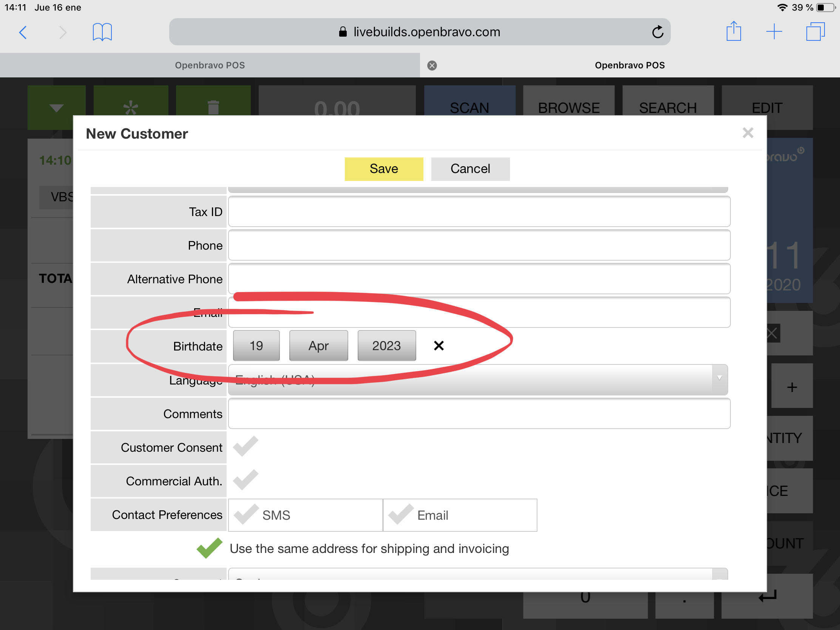The width and height of the screenshot is (840, 630).
Task: Tap the Tax ID input field
Action: [x=479, y=212]
